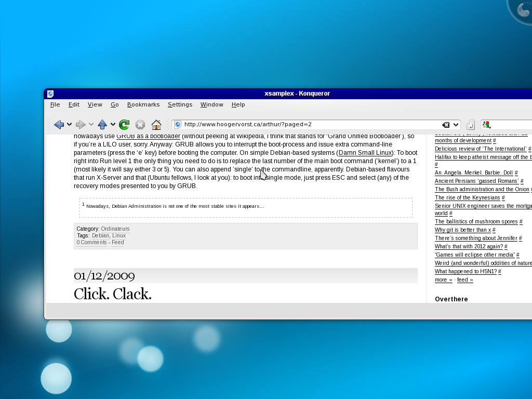Click the 'Debian' tag link

100,235
